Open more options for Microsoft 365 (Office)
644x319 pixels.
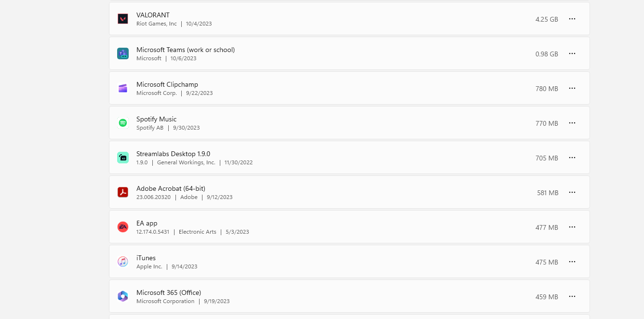click(x=572, y=296)
